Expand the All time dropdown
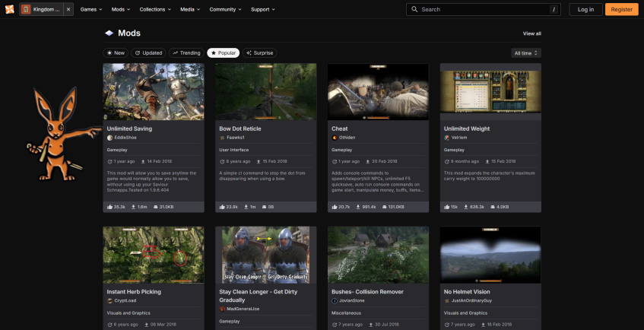The image size is (644, 330). click(526, 53)
